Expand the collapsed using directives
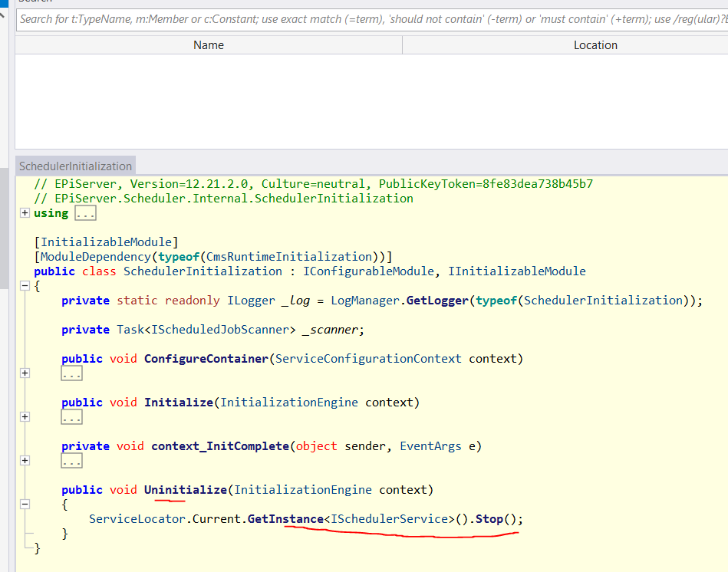728x572 pixels. (x=25, y=213)
